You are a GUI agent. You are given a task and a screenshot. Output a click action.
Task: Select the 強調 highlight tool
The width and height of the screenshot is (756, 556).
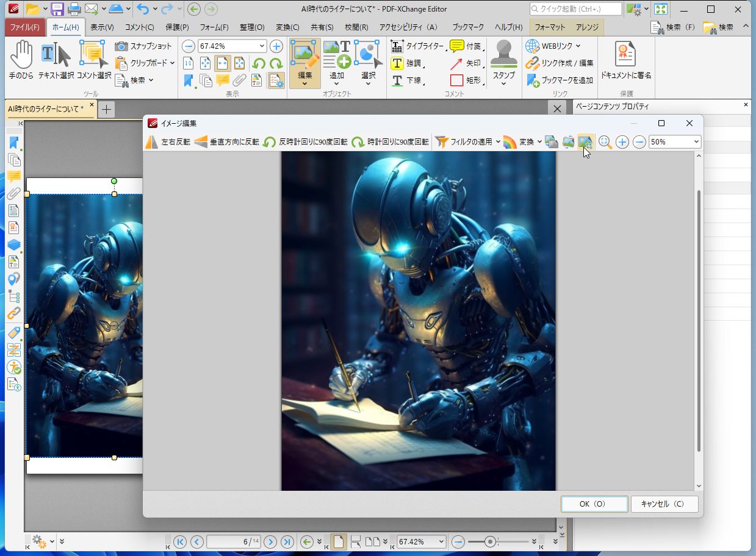pos(406,63)
